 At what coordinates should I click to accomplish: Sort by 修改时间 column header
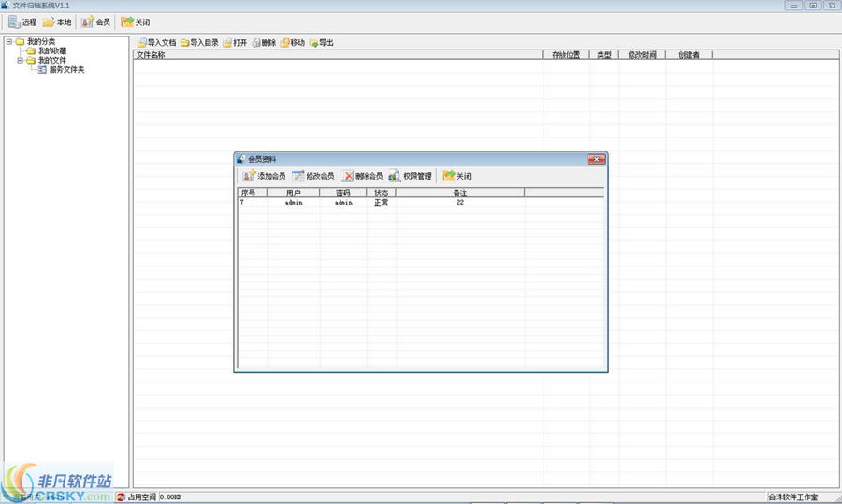[642, 55]
